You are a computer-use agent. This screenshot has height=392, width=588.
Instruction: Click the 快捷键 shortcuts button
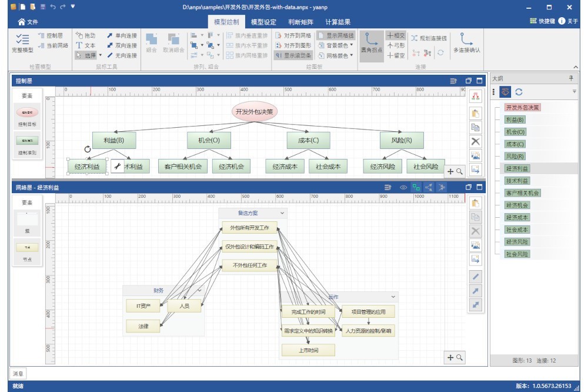(x=542, y=21)
